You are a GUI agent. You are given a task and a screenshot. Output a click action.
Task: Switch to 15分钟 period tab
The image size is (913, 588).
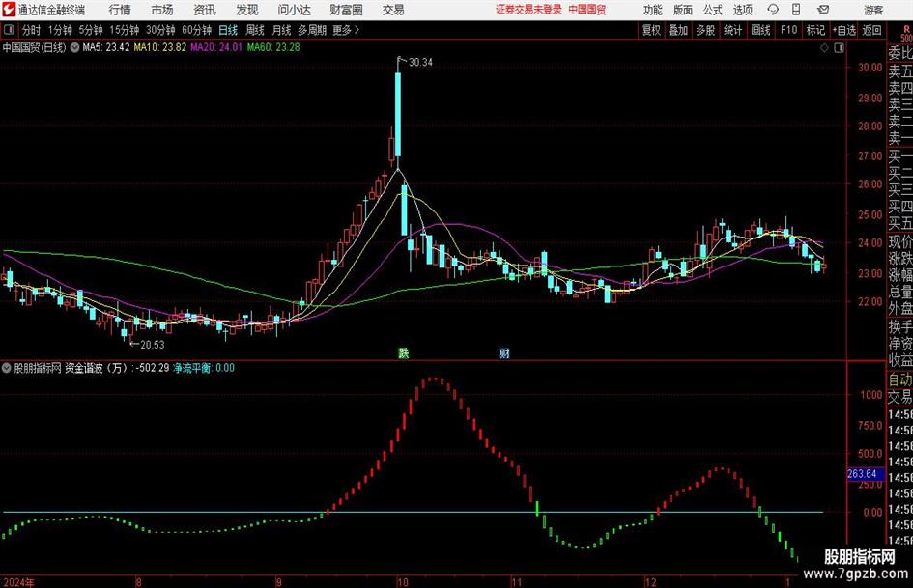[125, 30]
